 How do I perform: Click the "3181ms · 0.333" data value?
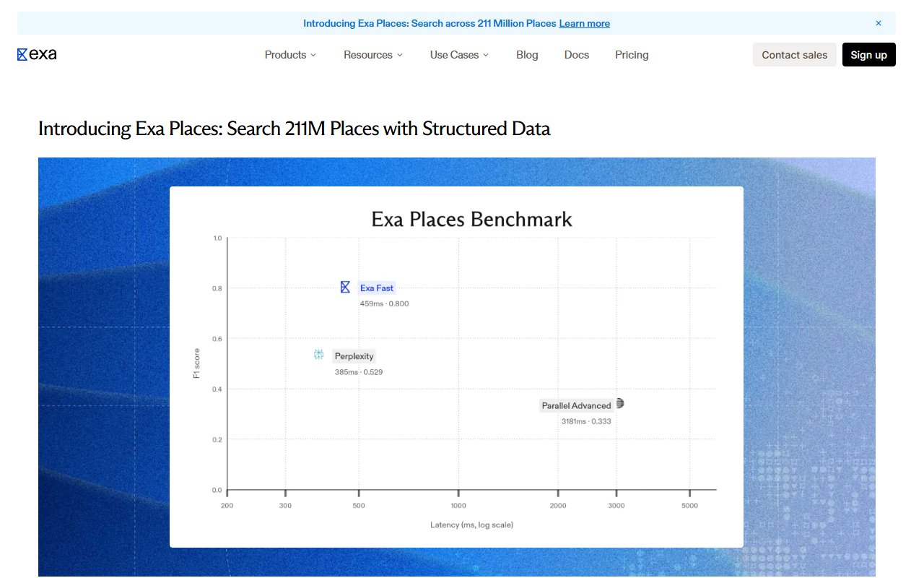(586, 421)
